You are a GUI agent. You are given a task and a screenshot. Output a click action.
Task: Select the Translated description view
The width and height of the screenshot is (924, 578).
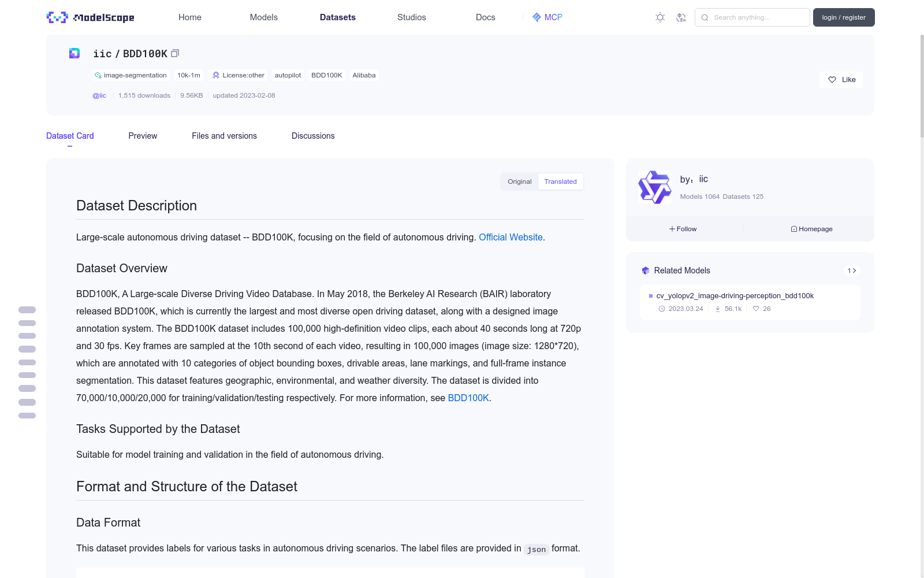click(560, 181)
